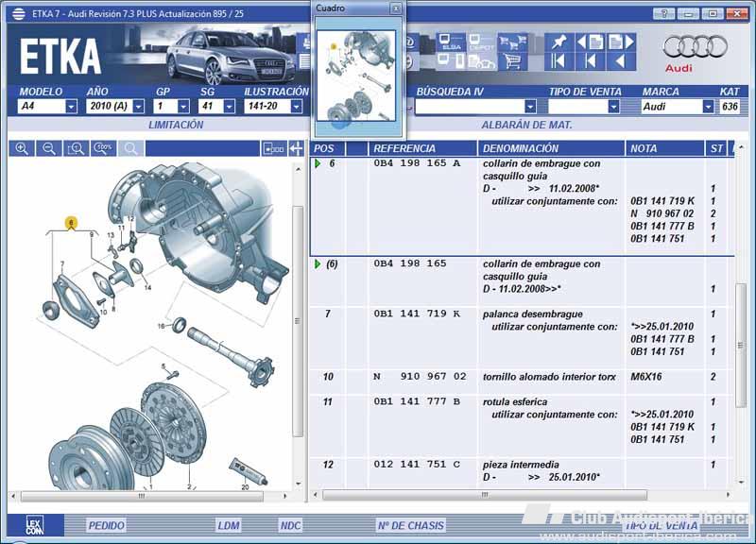Go to the next illustration page
Screen dimensions: 756x544
[x=621, y=42]
